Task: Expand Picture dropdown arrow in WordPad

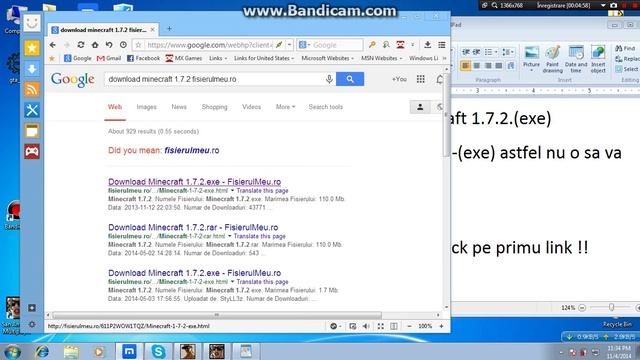Action: tap(531, 71)
